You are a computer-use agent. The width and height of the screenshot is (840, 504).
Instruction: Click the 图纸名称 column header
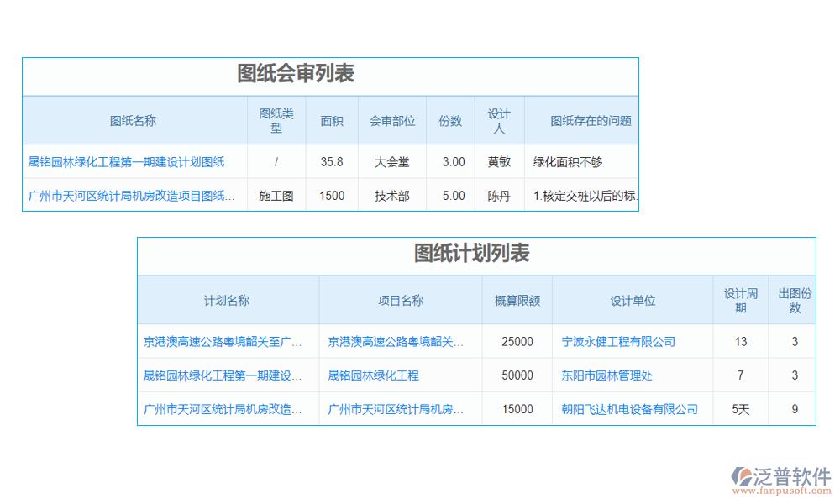(133, 120)
